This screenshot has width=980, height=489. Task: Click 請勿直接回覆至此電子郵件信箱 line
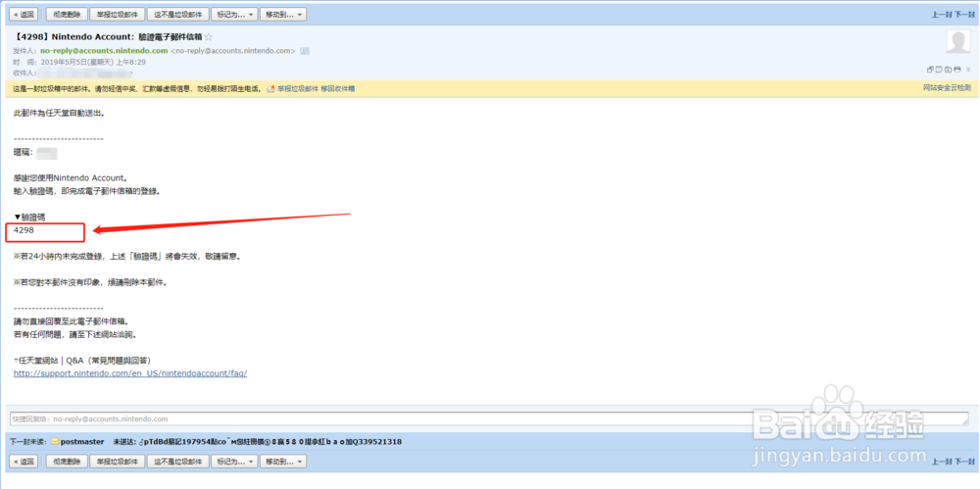tap(71, 320)
